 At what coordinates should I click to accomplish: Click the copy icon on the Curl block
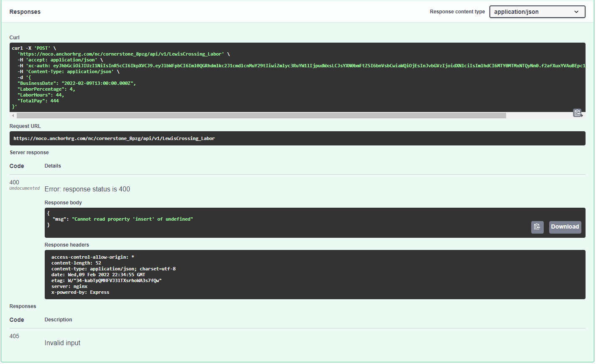click(577, 112)
